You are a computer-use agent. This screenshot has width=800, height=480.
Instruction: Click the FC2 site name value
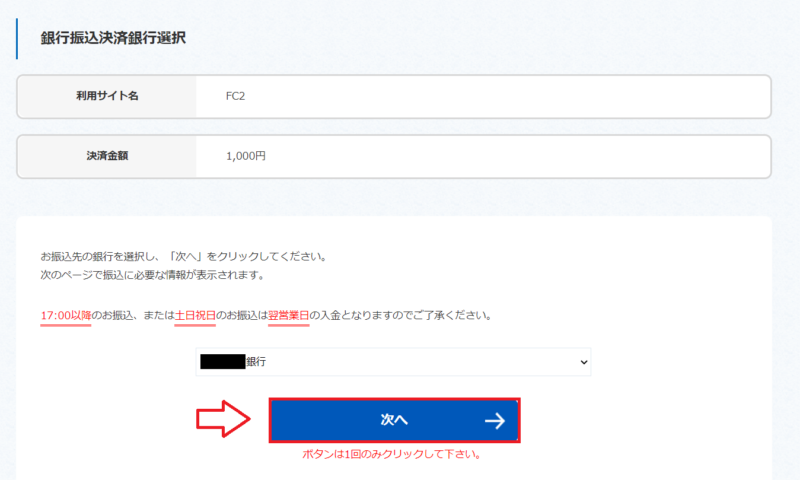(235, 96)
